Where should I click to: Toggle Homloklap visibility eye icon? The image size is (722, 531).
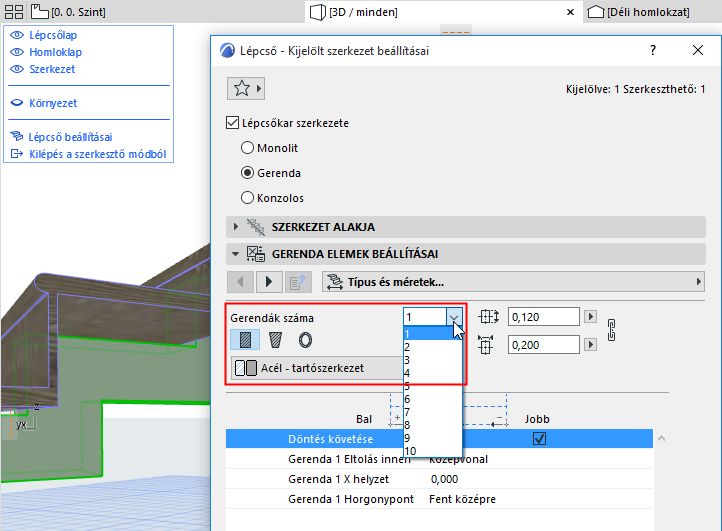(17, 52)
